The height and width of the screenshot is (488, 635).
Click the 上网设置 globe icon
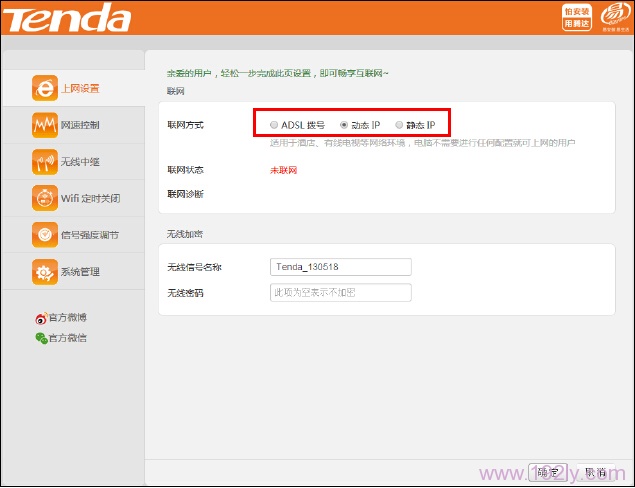[x=45, y=88]
